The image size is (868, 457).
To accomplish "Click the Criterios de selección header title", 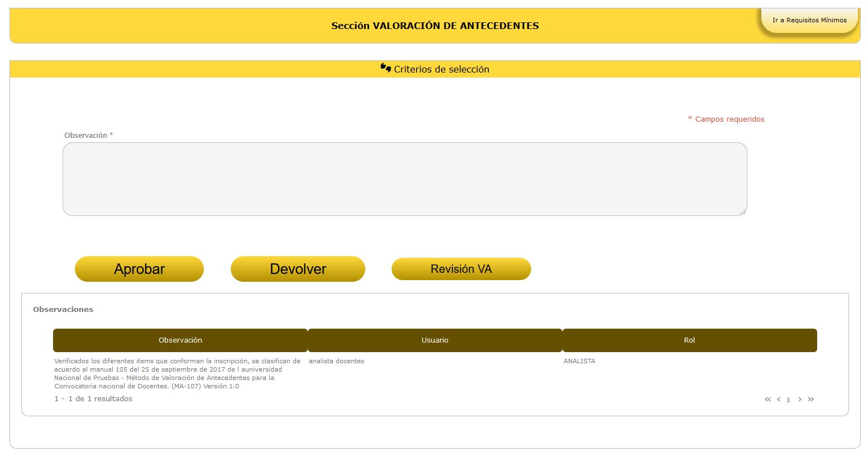I will click(x=441, y=69).
